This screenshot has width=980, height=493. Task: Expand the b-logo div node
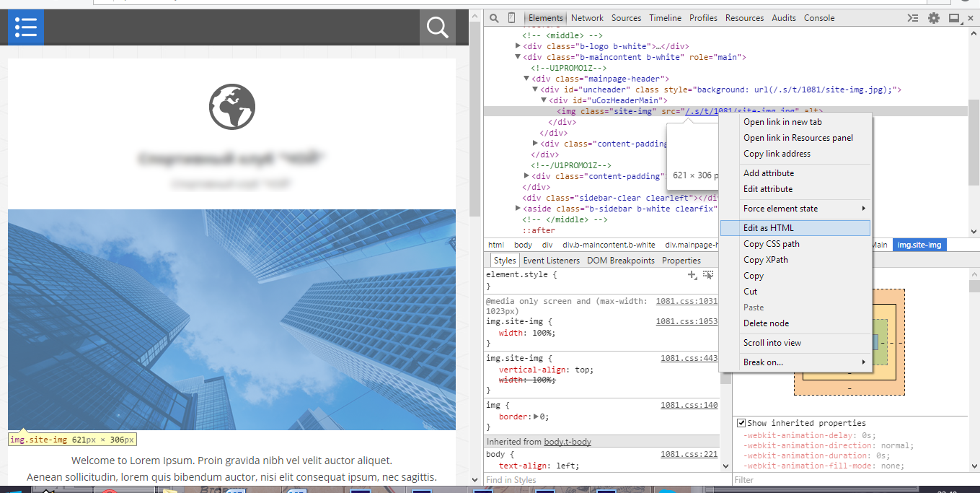coord(518,46)
